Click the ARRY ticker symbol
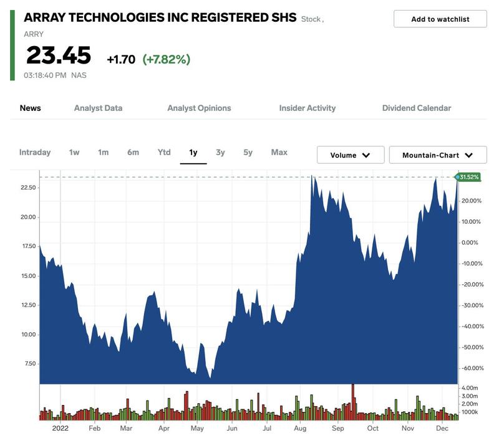Viewport: 499px width, 448px height. coord(34,34)
